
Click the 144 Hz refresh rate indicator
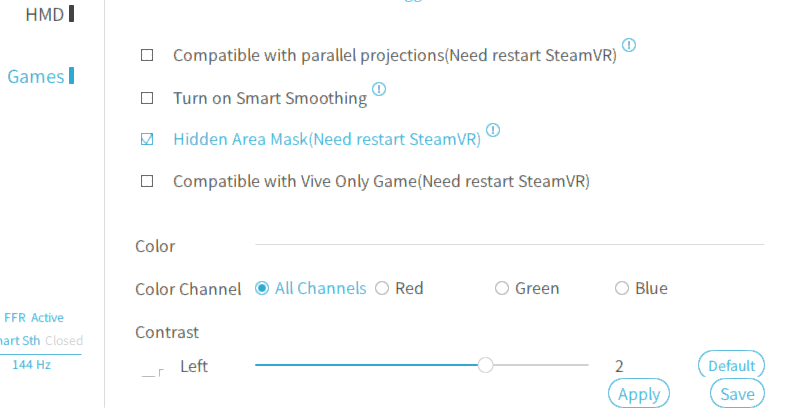(x=31, y=364)
